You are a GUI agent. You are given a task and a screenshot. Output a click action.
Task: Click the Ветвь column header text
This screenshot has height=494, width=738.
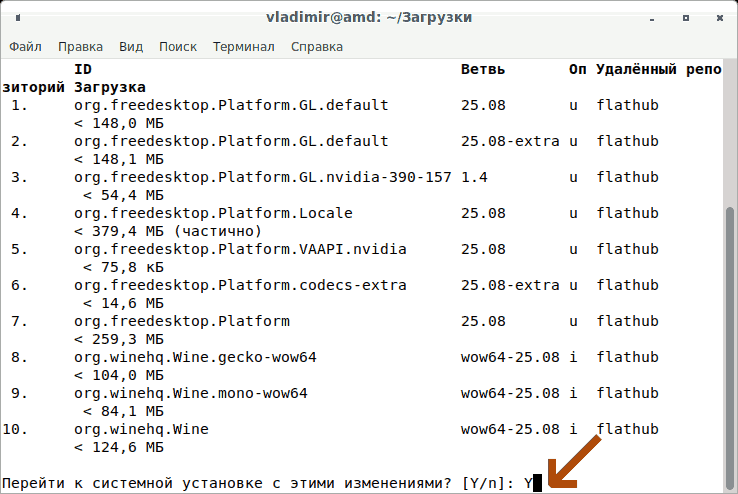click(483, 70)
